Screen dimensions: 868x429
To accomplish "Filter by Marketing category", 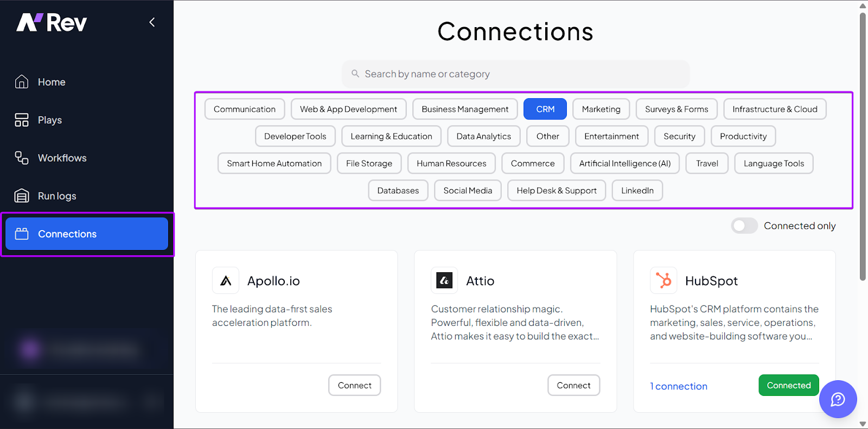I will click(x=601, y=109).
